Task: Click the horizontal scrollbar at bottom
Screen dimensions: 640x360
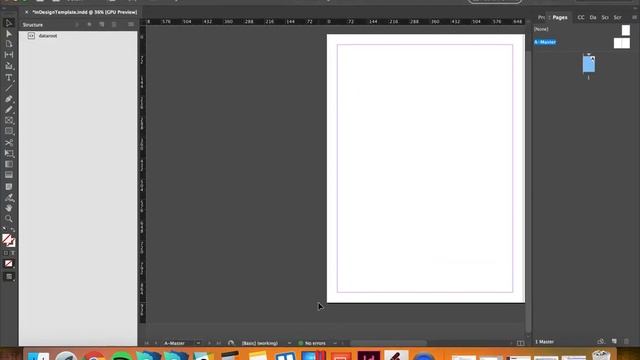Action: point(388,343)
